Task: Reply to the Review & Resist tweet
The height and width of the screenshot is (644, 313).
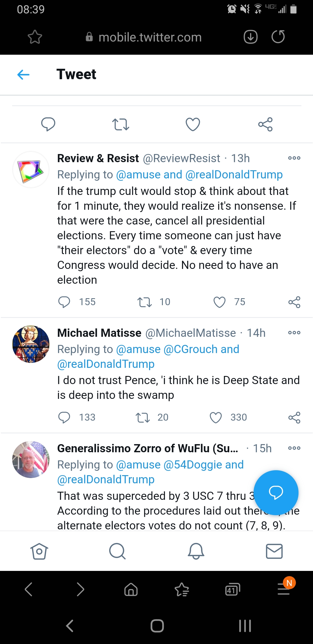Action: 64,302
